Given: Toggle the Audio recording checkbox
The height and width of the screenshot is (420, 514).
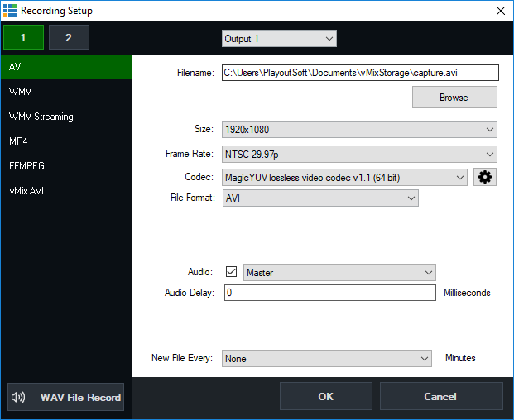Looking at the screenshot, I should click(231, 272).
